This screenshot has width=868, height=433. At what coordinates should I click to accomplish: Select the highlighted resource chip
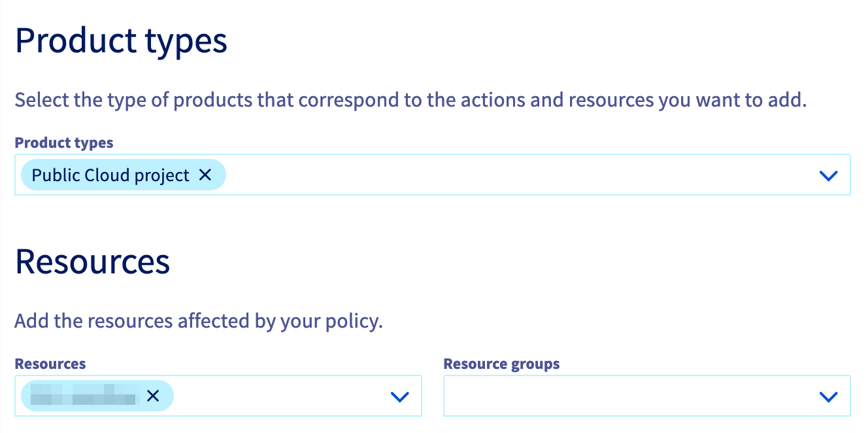pyautogui.click(x=85, y=396)
